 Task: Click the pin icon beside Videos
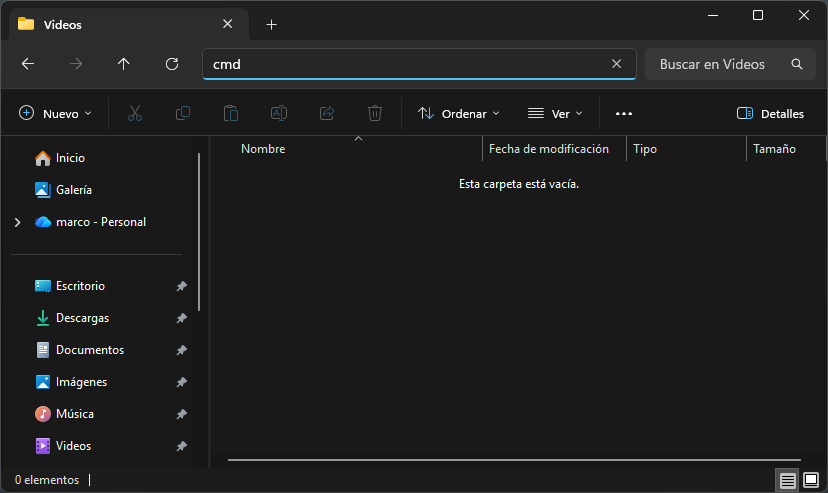(x=181, y=446)
